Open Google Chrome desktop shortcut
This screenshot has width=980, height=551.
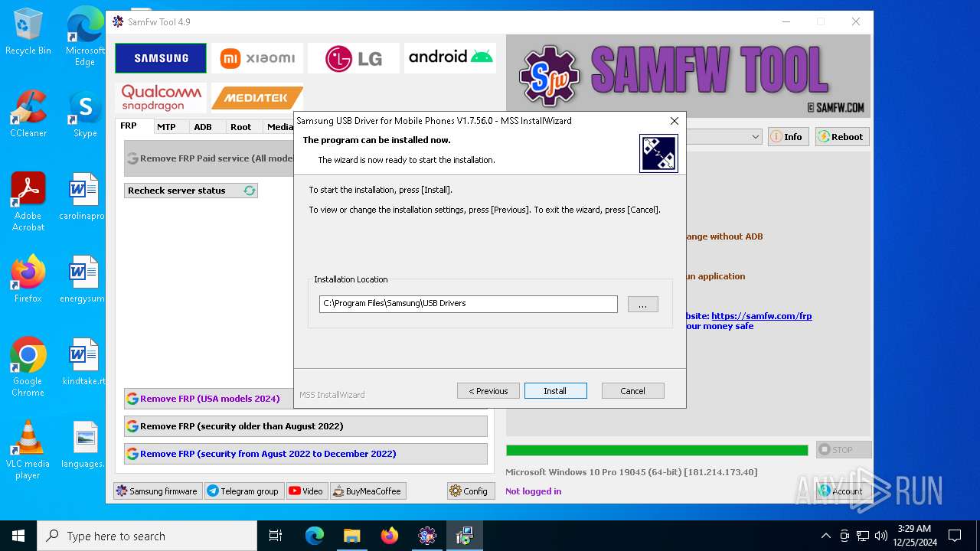point(28,367)
